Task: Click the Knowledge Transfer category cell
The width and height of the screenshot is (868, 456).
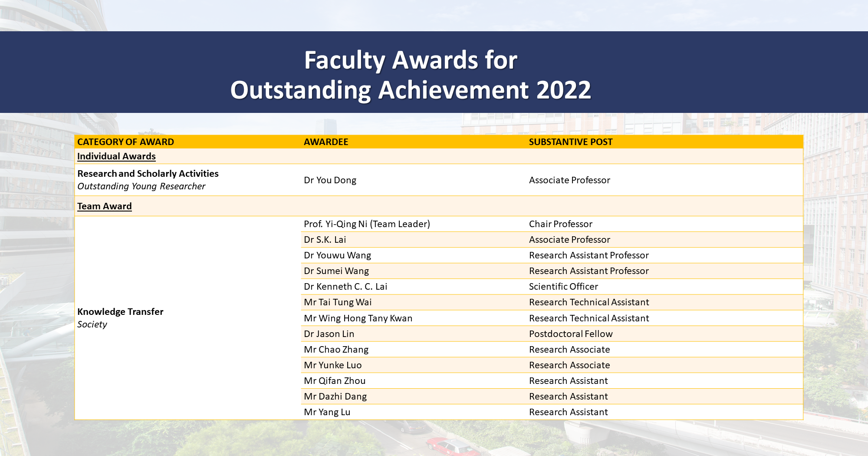Action: point(120,312)
